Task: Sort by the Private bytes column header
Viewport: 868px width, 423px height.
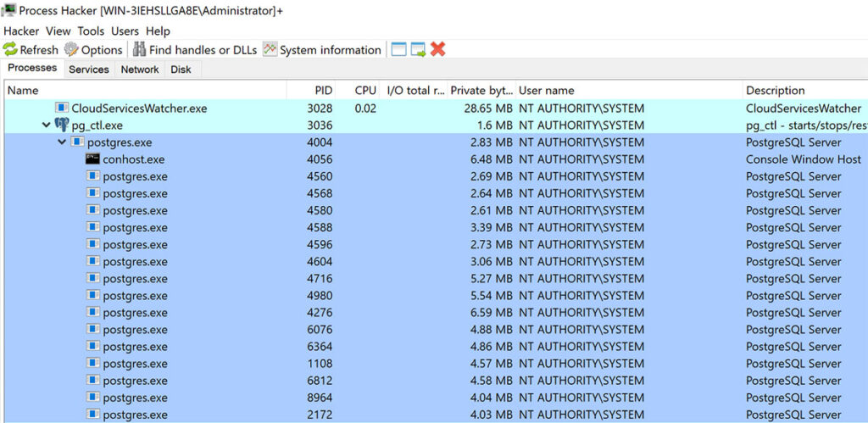Action: [x=481, y=90]
